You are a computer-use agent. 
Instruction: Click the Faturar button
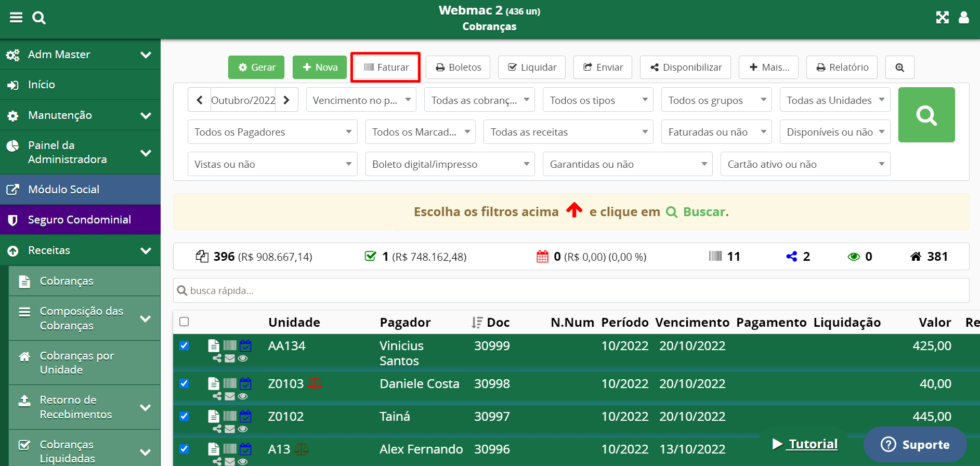point(386,67)
